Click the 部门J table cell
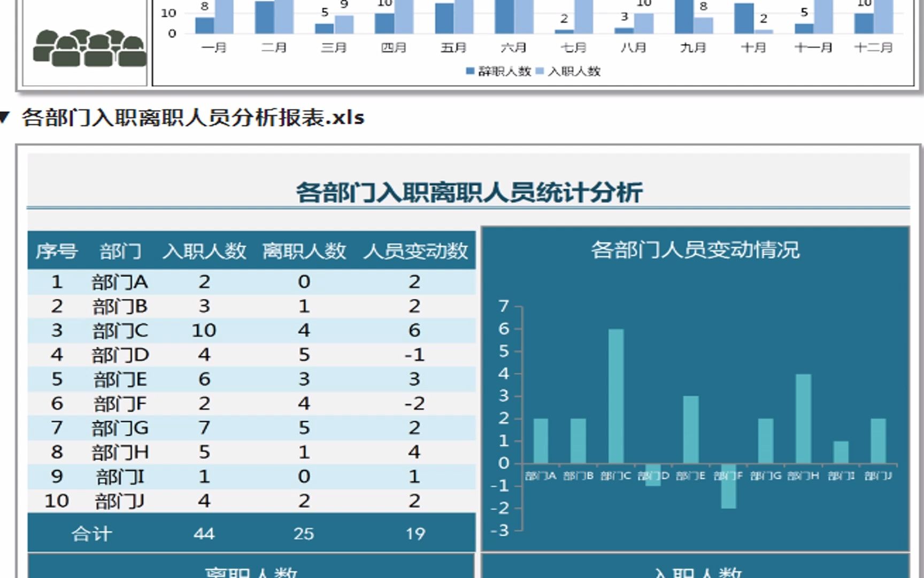Image resolution: width=924 pixels, height=578 pixels. coord(120,501)
